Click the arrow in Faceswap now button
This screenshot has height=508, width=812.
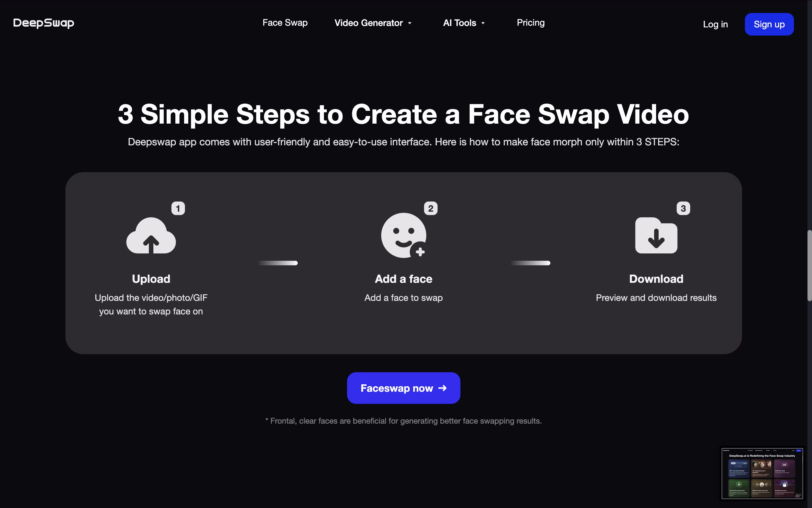point(443,388)
